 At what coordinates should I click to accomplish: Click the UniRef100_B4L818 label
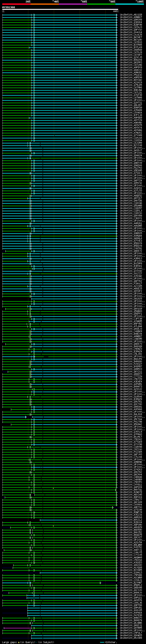click(131, 414)
